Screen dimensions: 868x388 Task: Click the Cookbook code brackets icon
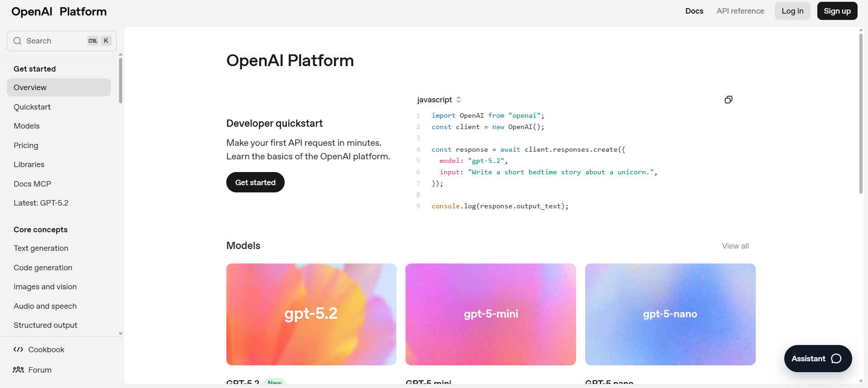click(18, 350)
